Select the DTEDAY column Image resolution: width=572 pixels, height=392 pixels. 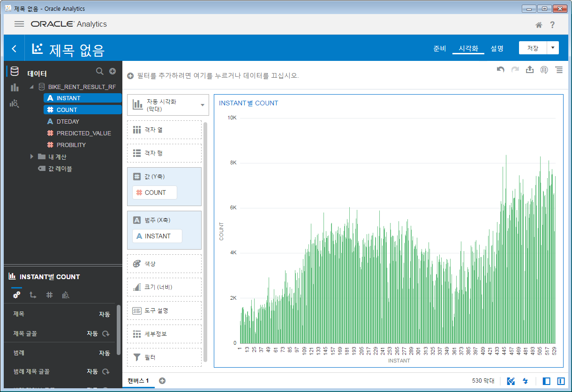pos(68,122)
